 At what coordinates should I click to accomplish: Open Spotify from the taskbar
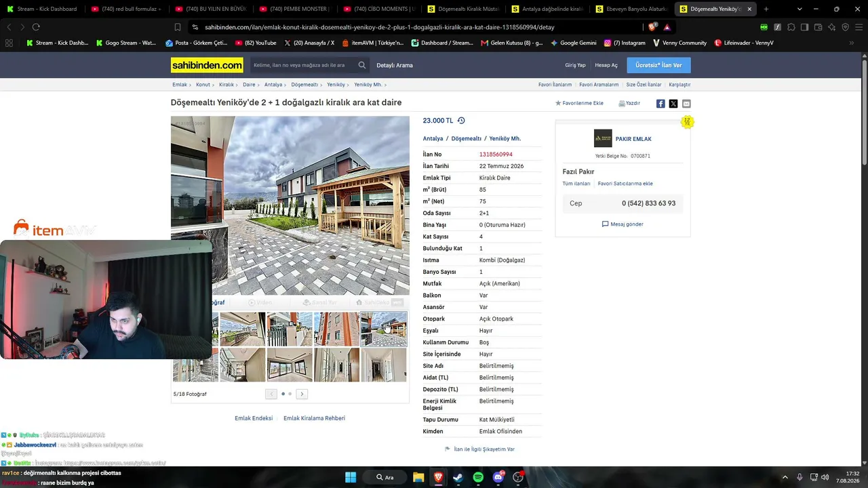click(478, 477)
